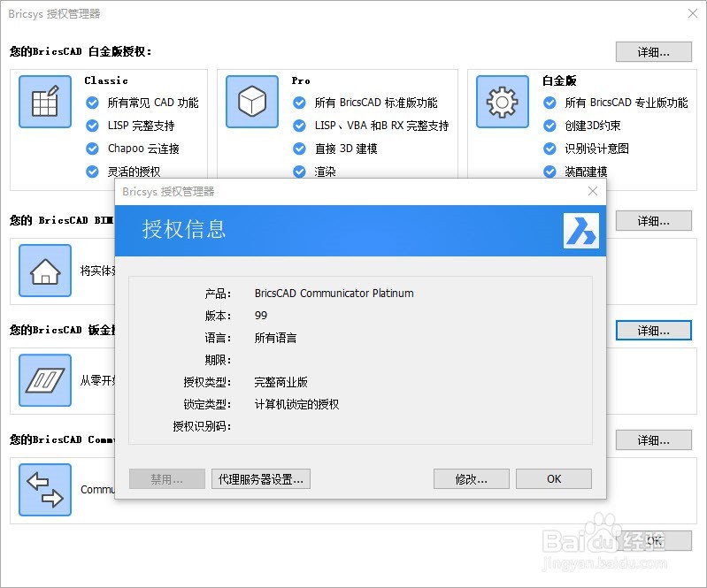Click the 授权识别码: label
This screenshot has height=588, width=707.
tap(202, 426)
